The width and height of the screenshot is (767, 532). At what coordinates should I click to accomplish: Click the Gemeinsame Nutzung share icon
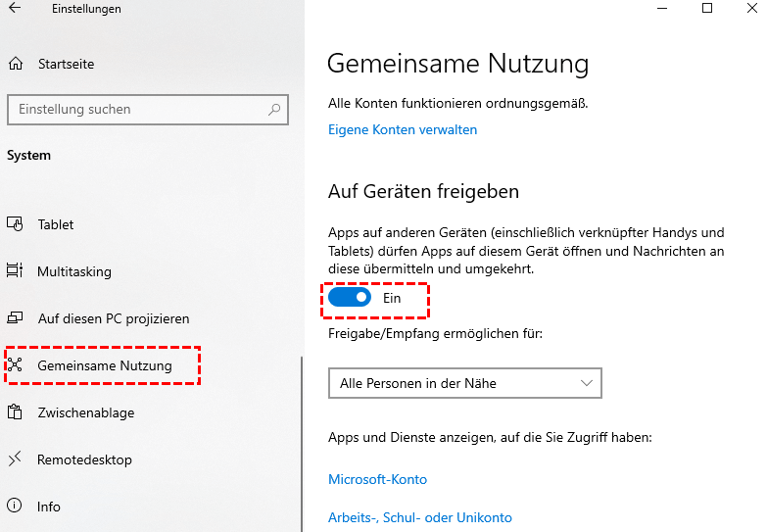pyautogui.click(x=15, y=365)
